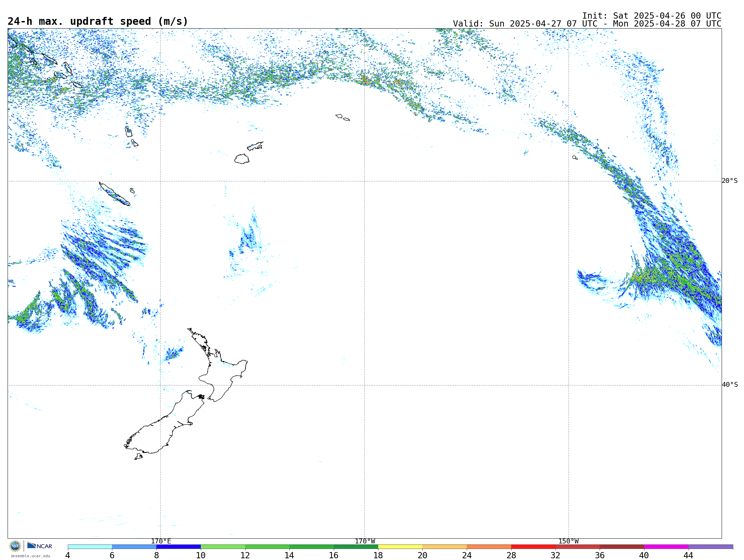Click the orange 24-28 color swatch

tap(489, 547)
